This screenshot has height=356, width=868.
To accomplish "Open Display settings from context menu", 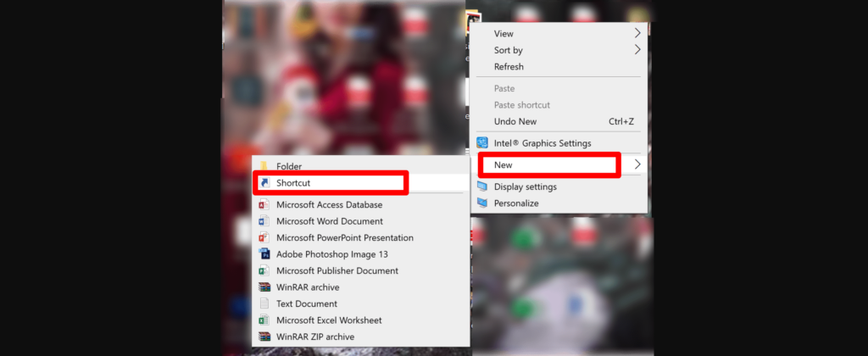I will click(x=559, y=186).
